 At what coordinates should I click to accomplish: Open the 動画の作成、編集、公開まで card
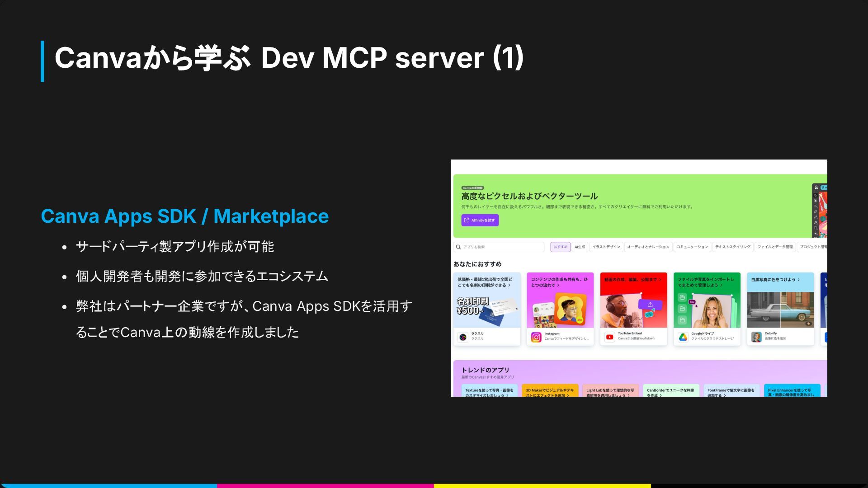(632, 280)
